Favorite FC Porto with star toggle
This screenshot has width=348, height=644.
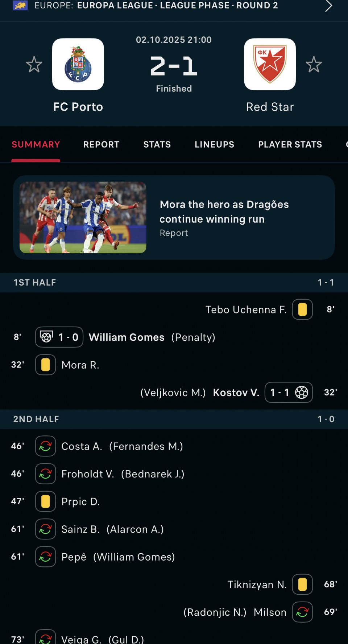coord(34,65)
